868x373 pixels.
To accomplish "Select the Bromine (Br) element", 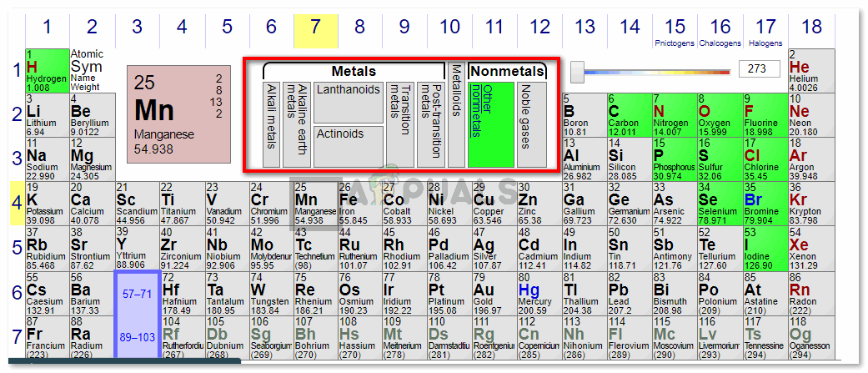I will [x=764, y=204].
